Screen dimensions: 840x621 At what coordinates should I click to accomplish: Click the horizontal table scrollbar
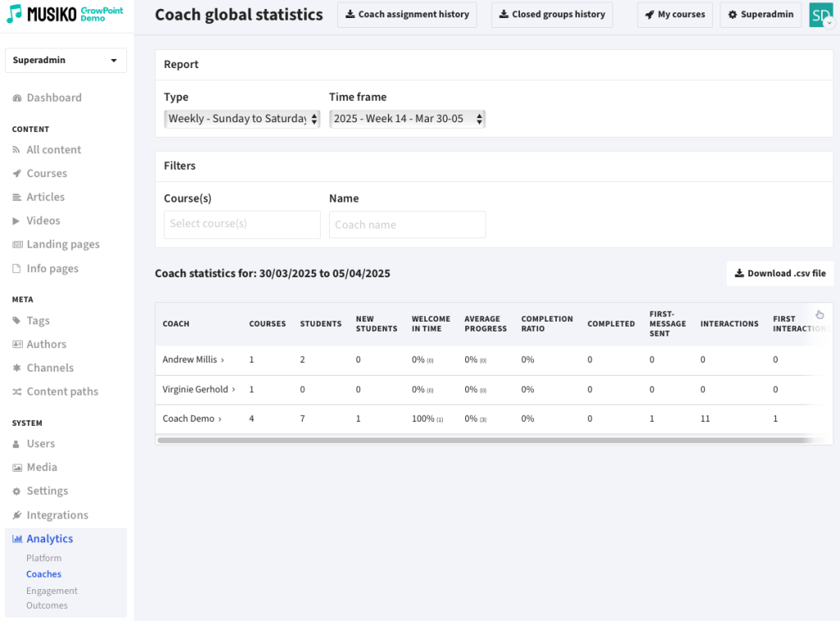pos(484,441)
